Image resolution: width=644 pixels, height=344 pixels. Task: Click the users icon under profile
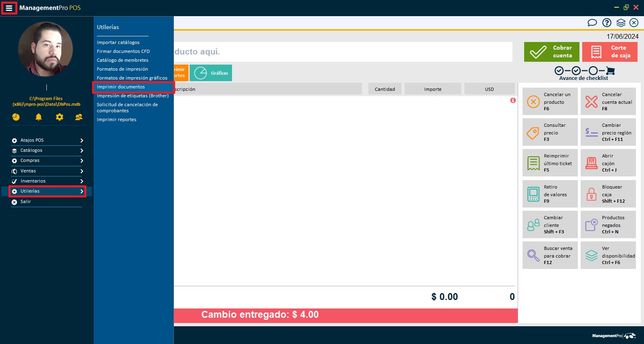(x=79, y=117)
